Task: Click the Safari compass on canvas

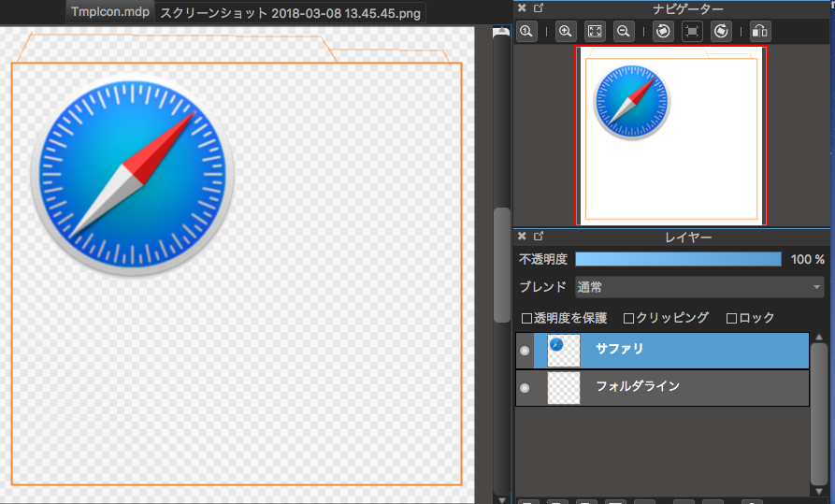Action: 133,175
